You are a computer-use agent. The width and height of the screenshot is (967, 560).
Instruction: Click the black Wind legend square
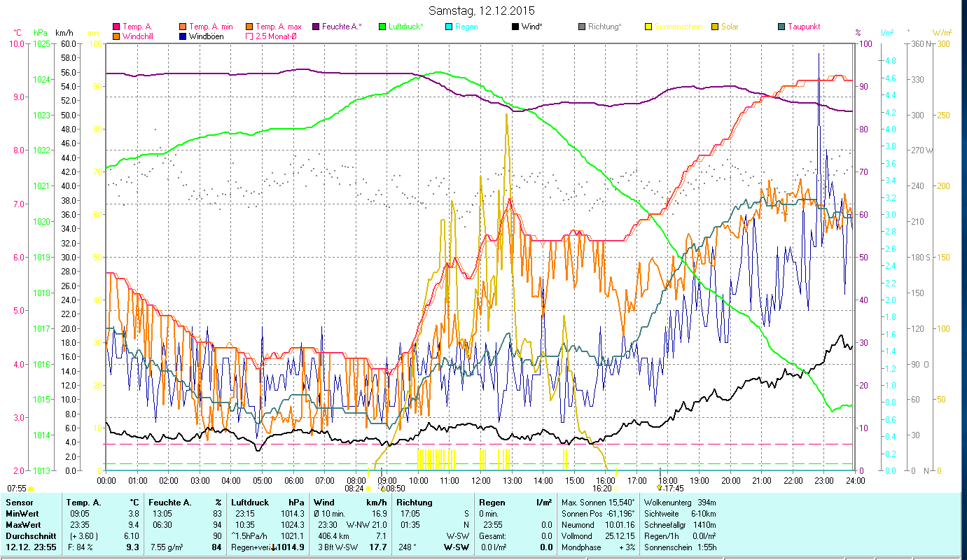click(x=515, y=27)
